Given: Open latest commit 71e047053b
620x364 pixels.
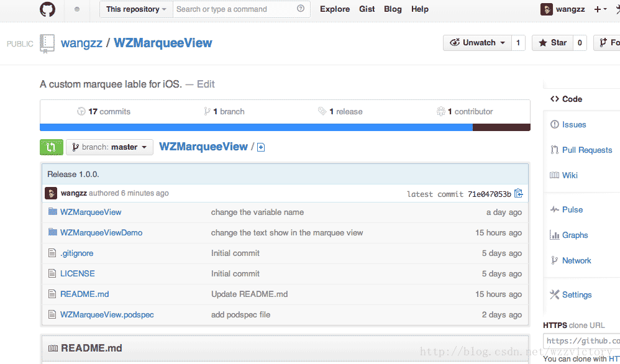Looking at the screenshot, I should (x=490, y=194).
